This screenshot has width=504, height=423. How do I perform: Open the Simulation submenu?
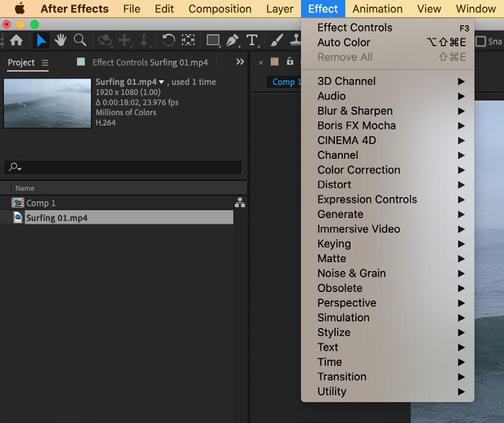click(388, 318)
